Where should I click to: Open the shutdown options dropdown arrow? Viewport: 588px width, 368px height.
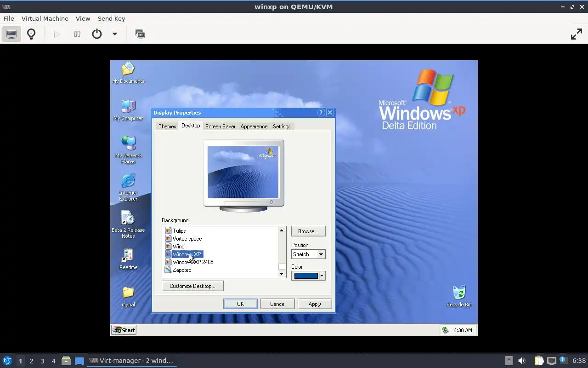pos(115,34)
